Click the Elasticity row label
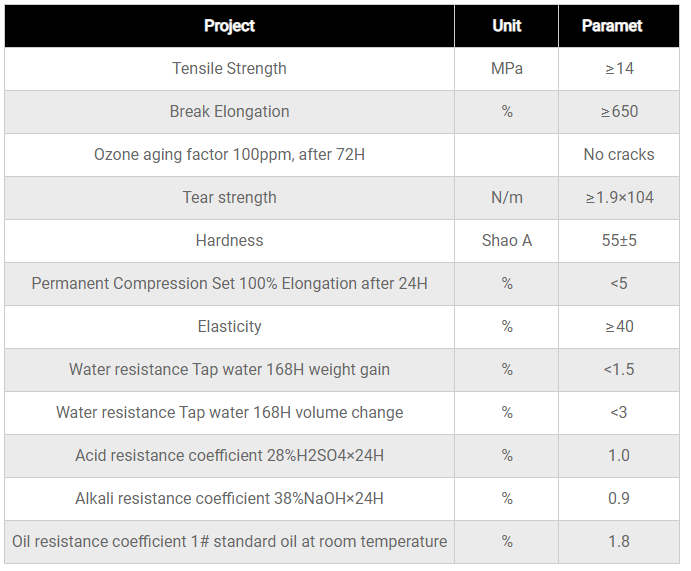This screenshot has height=571, width=691. click(229, 327)
